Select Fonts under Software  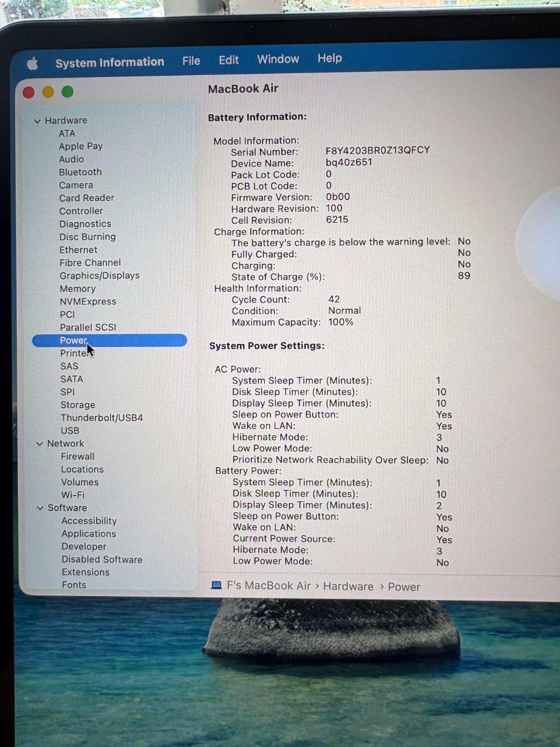(x=74, y=585)
